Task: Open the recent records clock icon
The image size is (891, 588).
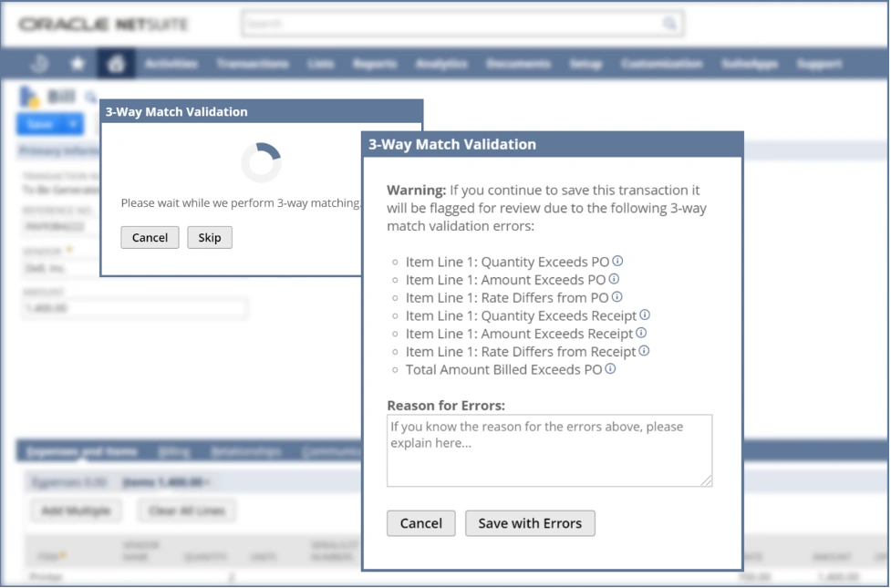Action: (39, 64)
